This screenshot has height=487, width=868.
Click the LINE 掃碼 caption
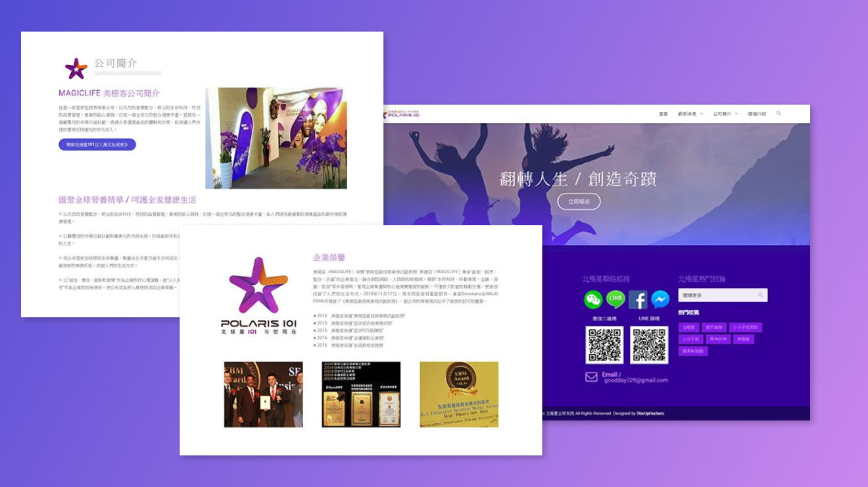point(649,319)
